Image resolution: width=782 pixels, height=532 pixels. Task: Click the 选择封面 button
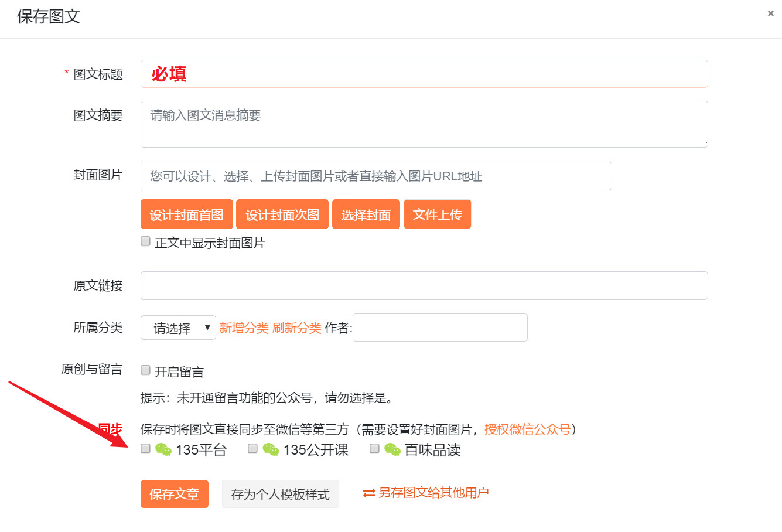click(x=366, y=214)
